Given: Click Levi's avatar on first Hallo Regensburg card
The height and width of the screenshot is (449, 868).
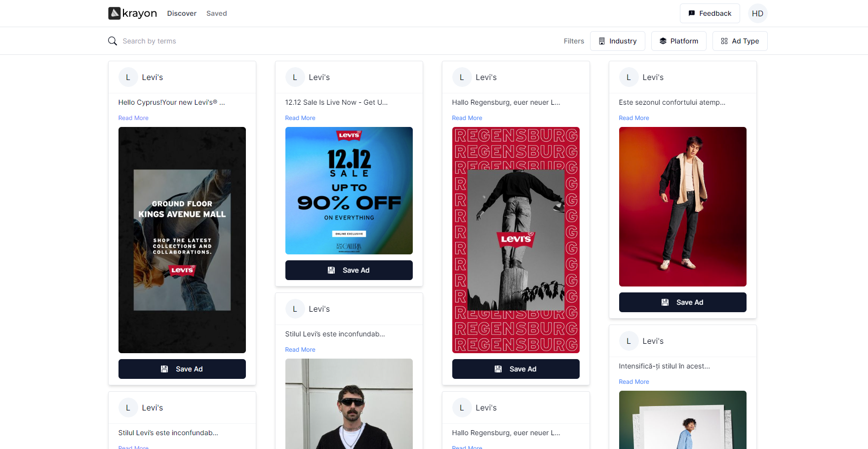Looking at the screenshot, I should tap(462, 77).
